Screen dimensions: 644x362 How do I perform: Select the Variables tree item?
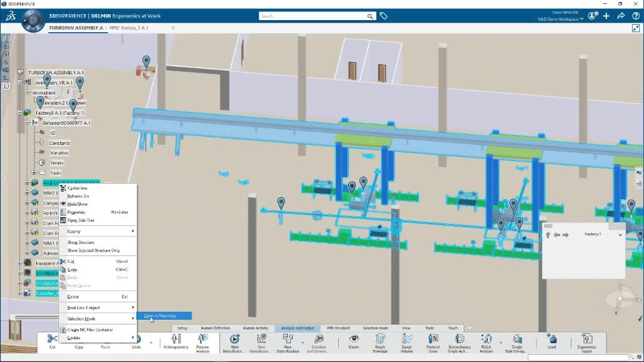point(59,153)
